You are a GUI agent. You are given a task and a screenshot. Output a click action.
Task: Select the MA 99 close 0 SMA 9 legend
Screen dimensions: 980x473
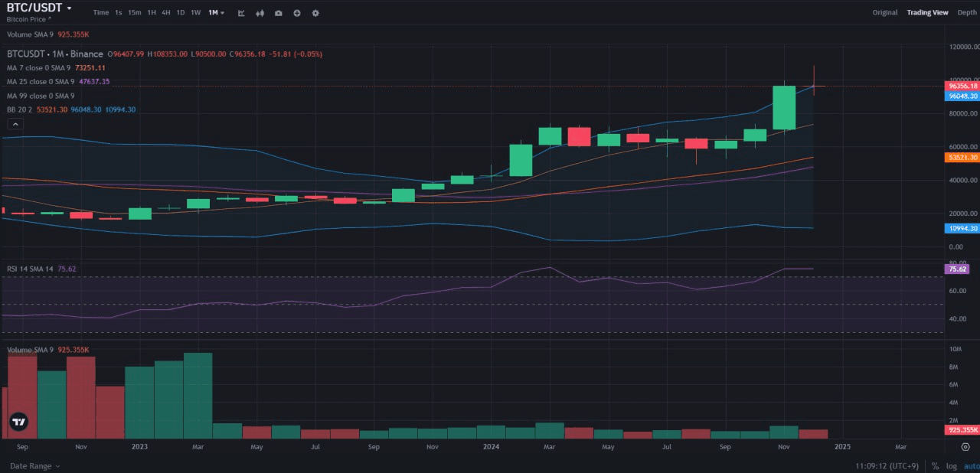pyautogui.click(x=41, y=96)
